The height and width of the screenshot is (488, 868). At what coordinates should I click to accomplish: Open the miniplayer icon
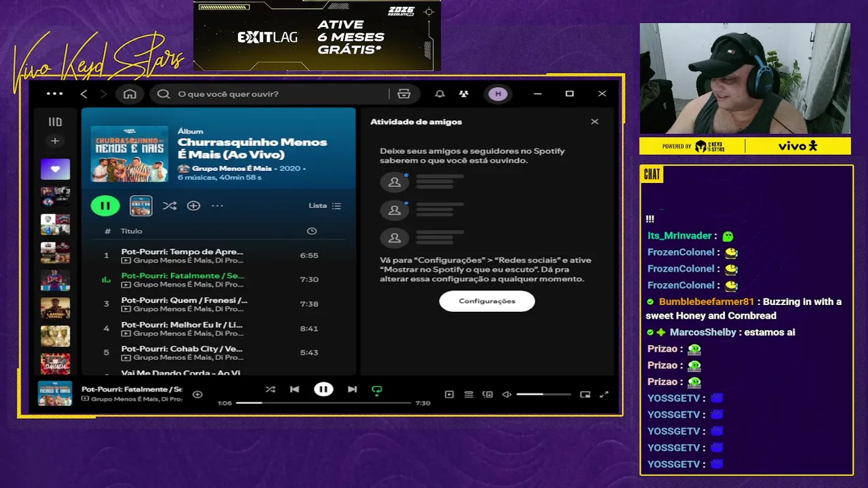(x=585, y=394)
